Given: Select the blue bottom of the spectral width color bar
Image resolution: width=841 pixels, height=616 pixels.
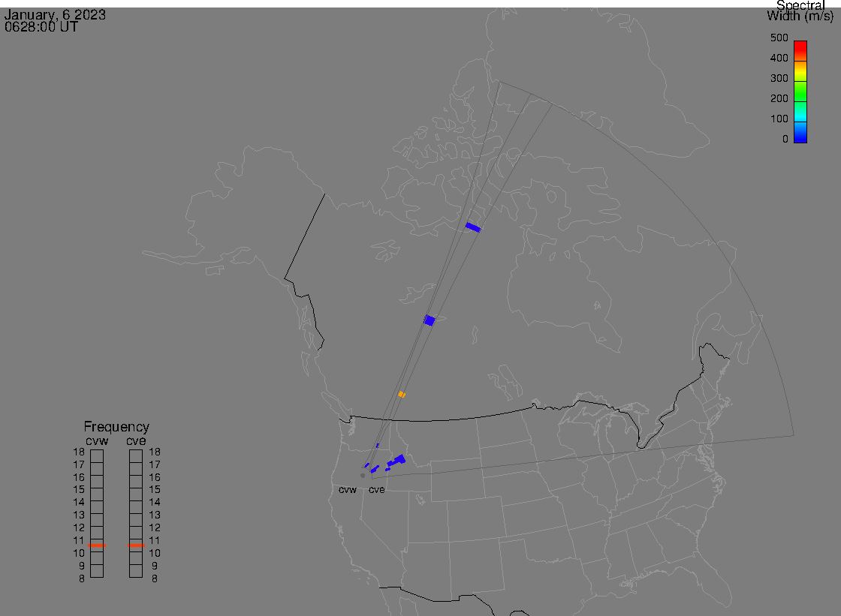Looking at the screenshot, I should [x=800, y=135].
